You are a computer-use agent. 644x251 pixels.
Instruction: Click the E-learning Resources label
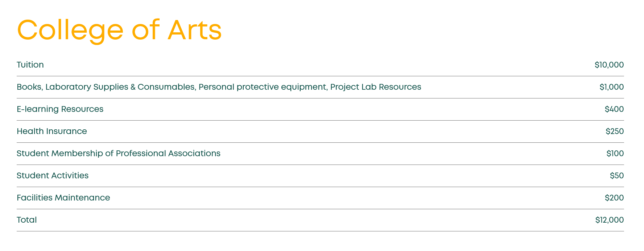pyautogui.click(x=60, y=109)
